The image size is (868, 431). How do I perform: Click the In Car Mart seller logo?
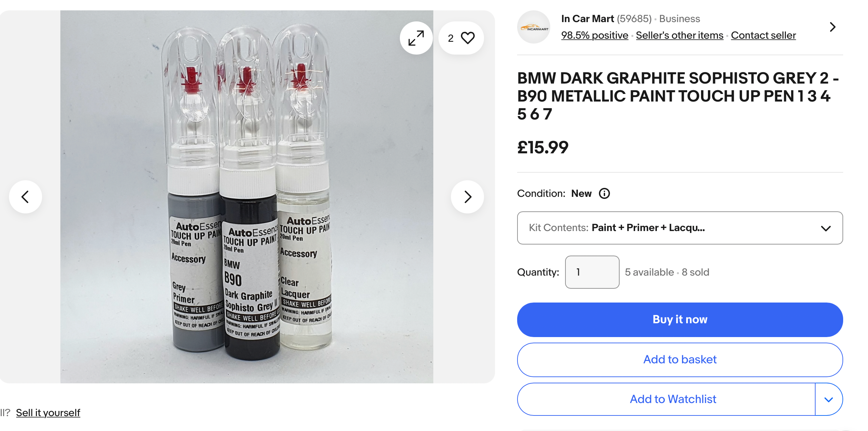pyautogui.click(x=533, y=27)
